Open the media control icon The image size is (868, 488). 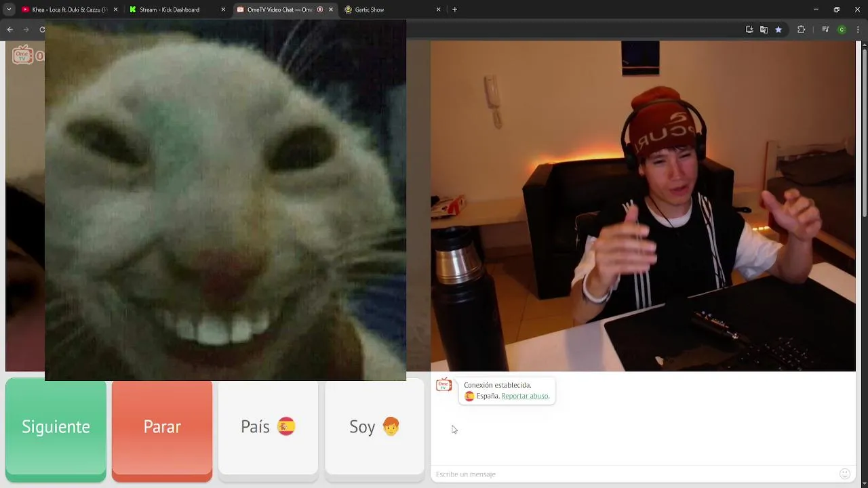[x=825, y=29]
